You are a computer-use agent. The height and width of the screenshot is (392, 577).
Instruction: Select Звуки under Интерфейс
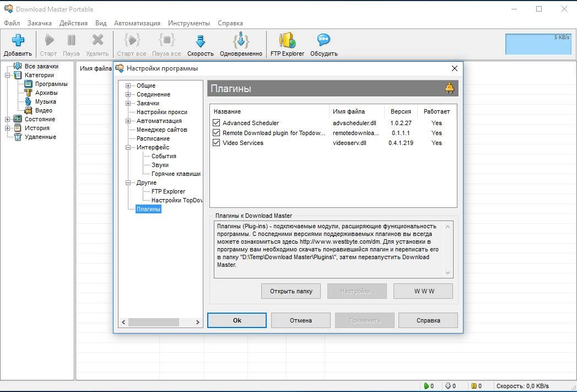point(160,165)
